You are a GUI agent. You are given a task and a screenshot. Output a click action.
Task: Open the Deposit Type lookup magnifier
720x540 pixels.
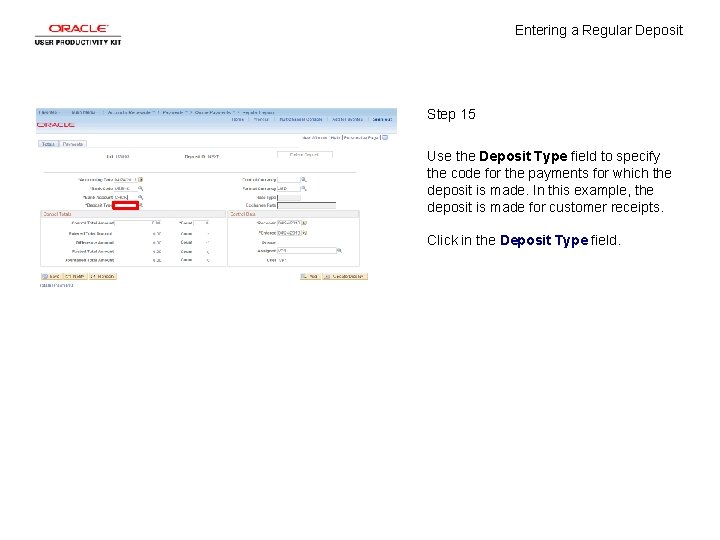click(x=141, y=205)
